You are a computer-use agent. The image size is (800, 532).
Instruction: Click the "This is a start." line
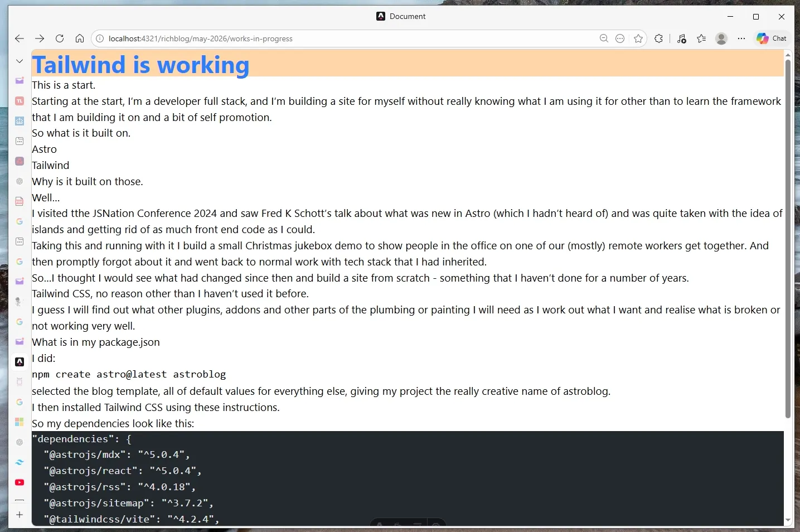pyautogui.click(x=64, y=85)
